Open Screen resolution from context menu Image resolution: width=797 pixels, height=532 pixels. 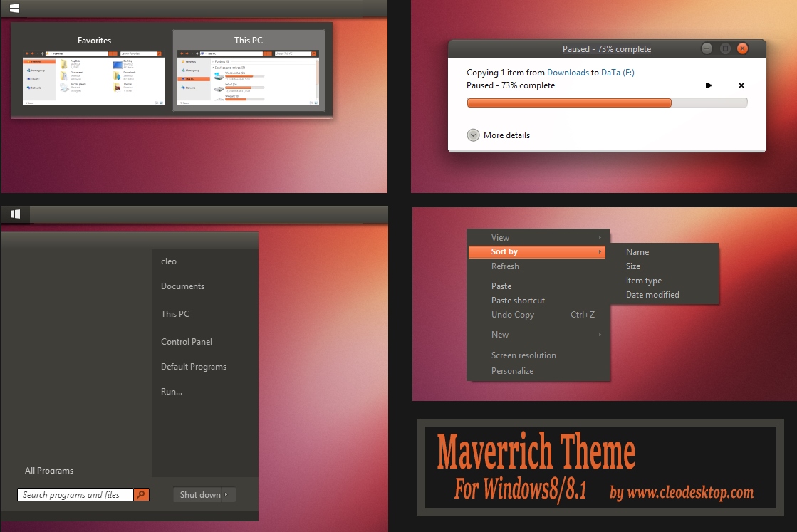(537, 355)
